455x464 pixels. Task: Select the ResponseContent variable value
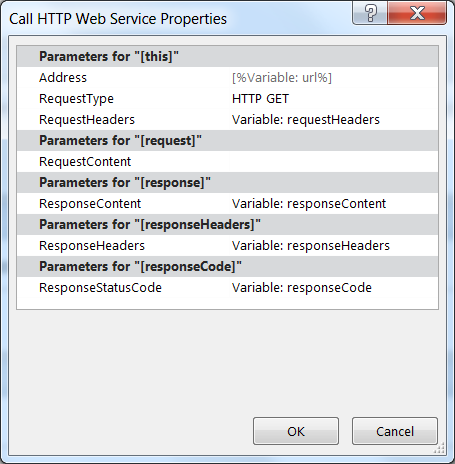coord(334,203)
